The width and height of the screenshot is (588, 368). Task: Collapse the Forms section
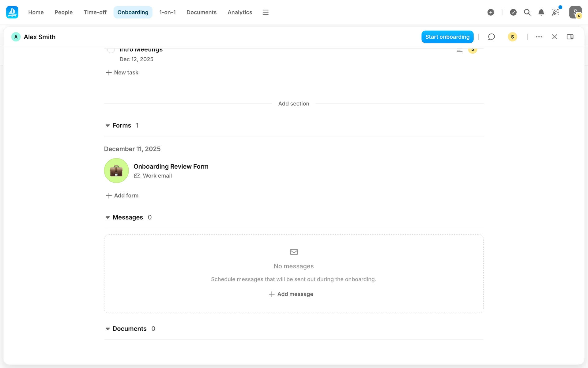[107, 125]
